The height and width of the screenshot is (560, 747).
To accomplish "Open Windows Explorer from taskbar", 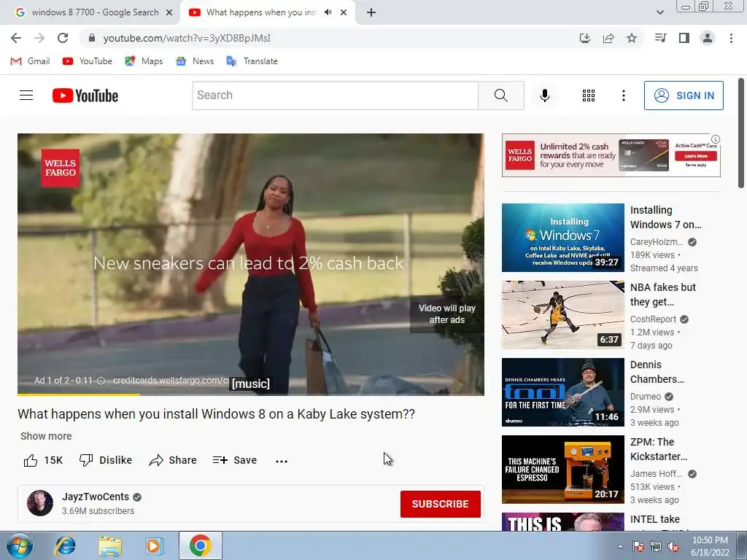I will pyautogui.click(x=110, y=546).
